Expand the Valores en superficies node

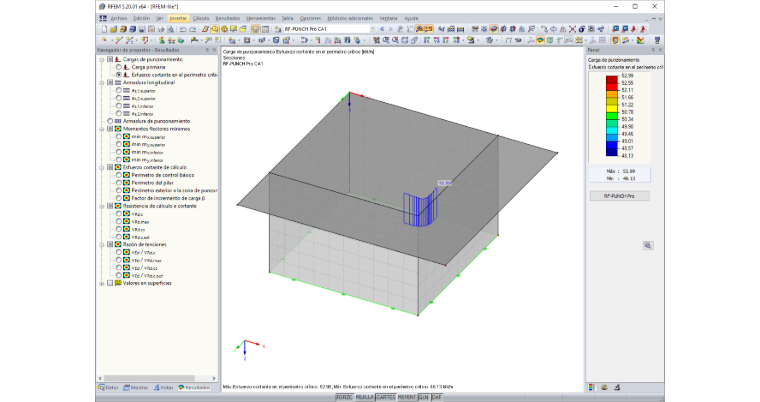coord(102,283)
